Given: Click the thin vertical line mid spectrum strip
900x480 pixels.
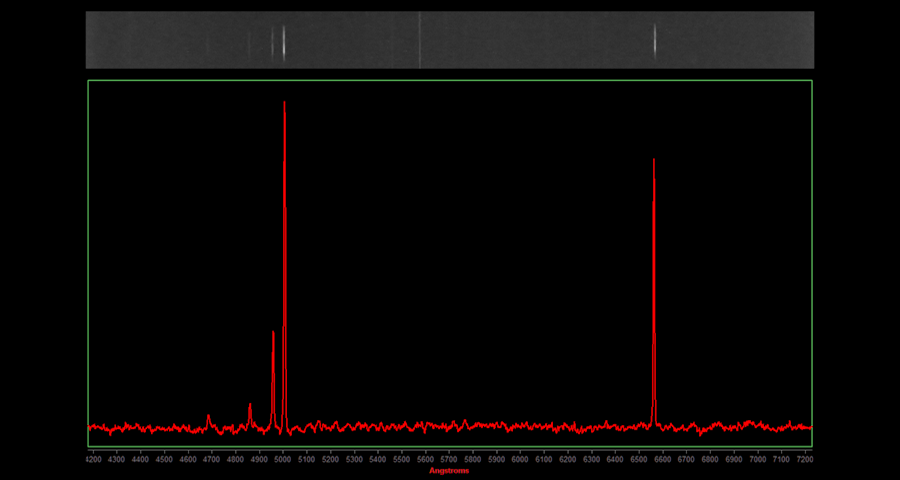Looking at the screenshot, I should (420, 41).
